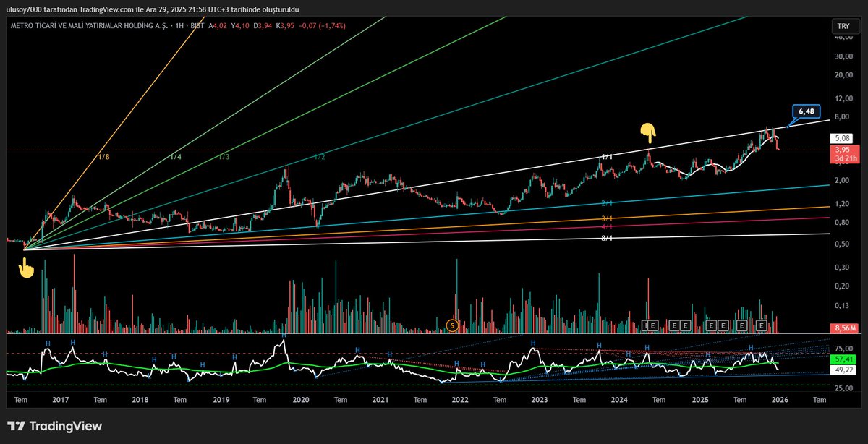Click 0,50 on the price axis
The height and width of the screenshot is (444, 868).
pos(843,244)
